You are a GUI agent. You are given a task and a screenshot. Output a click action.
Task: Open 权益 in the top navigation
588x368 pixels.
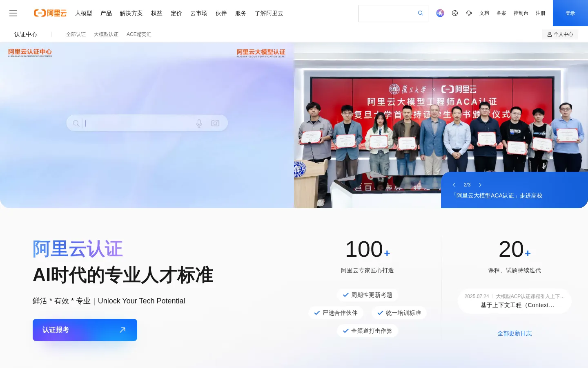157,13
